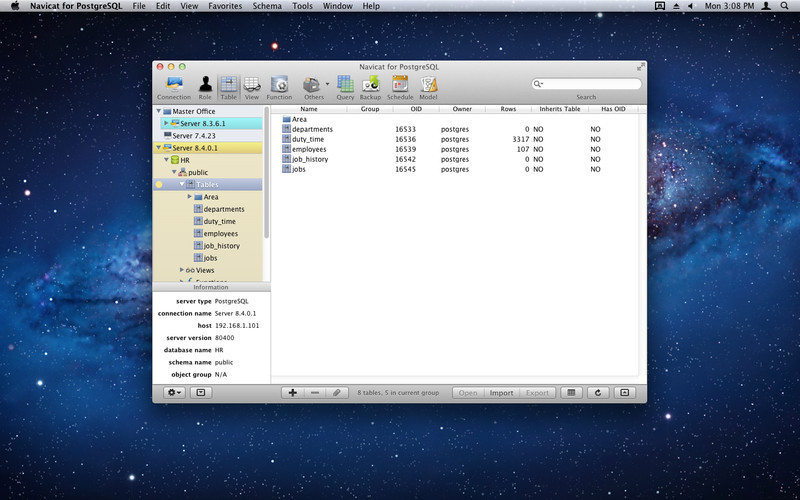Click the Open button

[468, 392]
